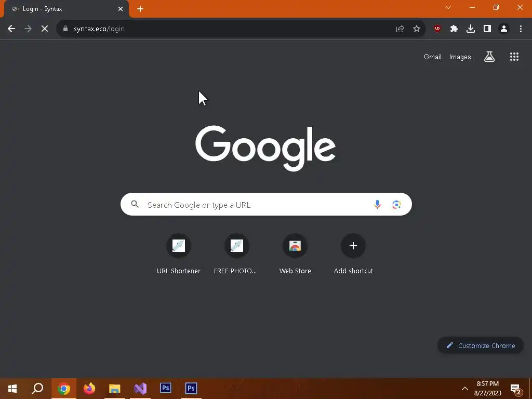Open the Chrome three-dot menu
Viewport: 532px width, 399px height.
coord(521,29)
